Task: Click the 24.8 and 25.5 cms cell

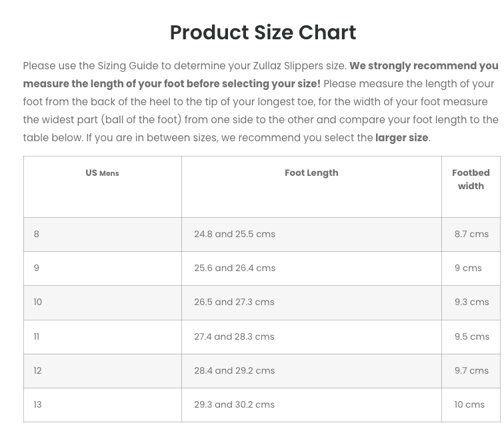Action: point(235,234)
